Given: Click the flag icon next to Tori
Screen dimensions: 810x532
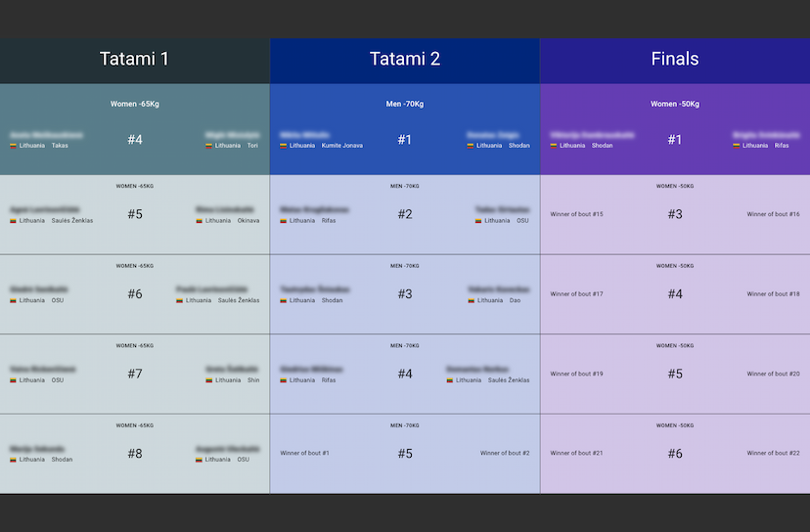Looking at the screenshot, I should (x=209, y=146).
